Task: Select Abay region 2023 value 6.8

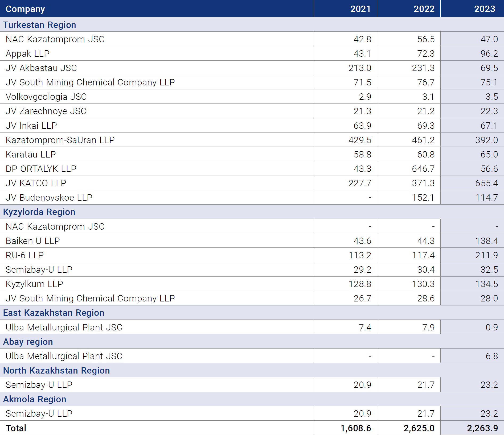Action: point(492,356)
